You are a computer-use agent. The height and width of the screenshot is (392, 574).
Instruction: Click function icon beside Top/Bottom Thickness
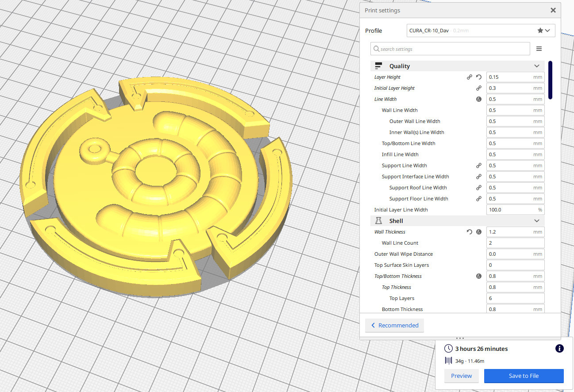click(x=478, y=276)
